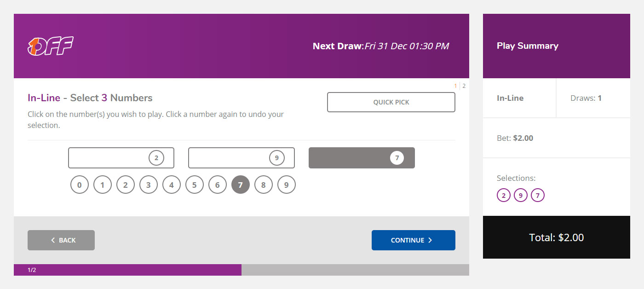Click the 1OFF logo icon
This screenshot has height=289, width=644.
tap(51, 46)
